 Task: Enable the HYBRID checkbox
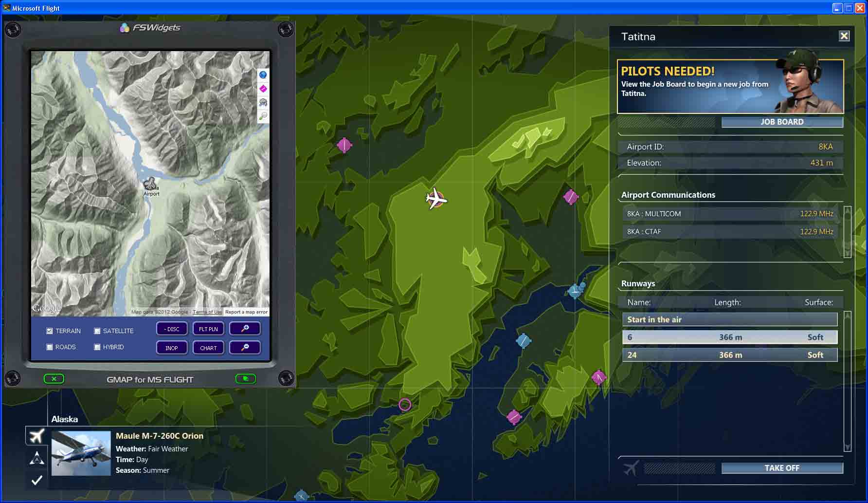[97, 347]
